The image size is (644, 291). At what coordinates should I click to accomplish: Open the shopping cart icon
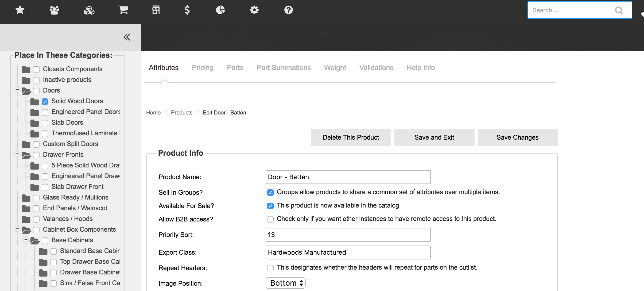(123, 10)
